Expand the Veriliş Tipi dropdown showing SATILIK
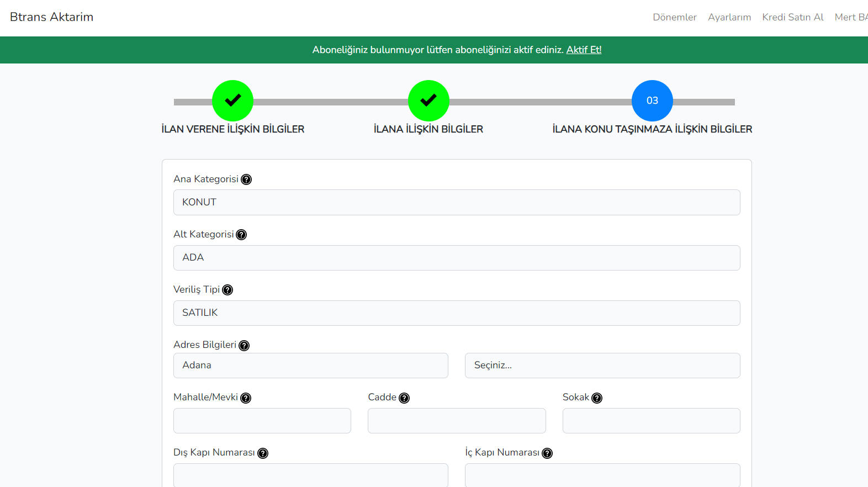This screenshot has height=487, width=868. 457,313
